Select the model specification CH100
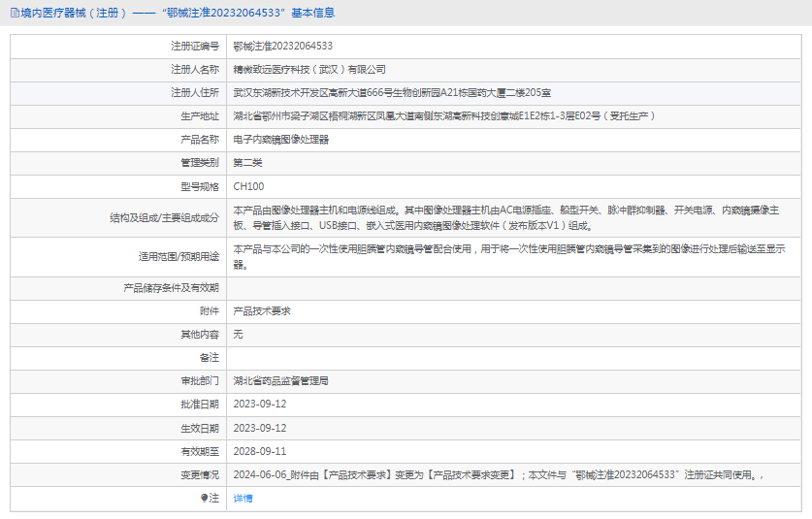The height and width of the screenshot is (519, 812). [248, 186]
